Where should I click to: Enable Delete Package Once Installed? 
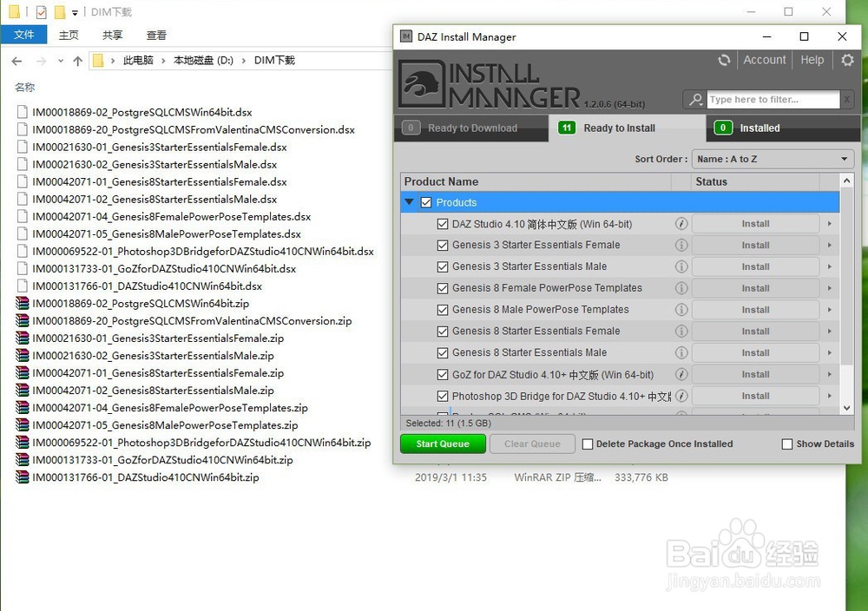(x=588, y=443)
